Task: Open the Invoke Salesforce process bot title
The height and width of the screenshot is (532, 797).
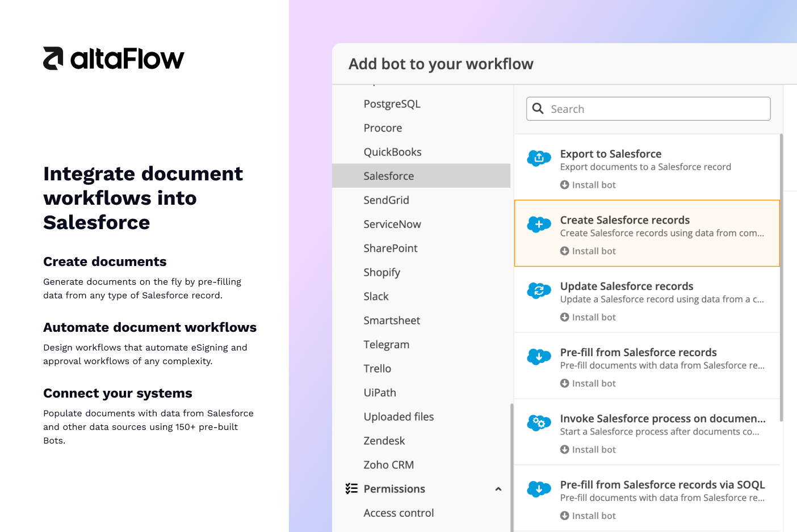Action: coord(663,419)
